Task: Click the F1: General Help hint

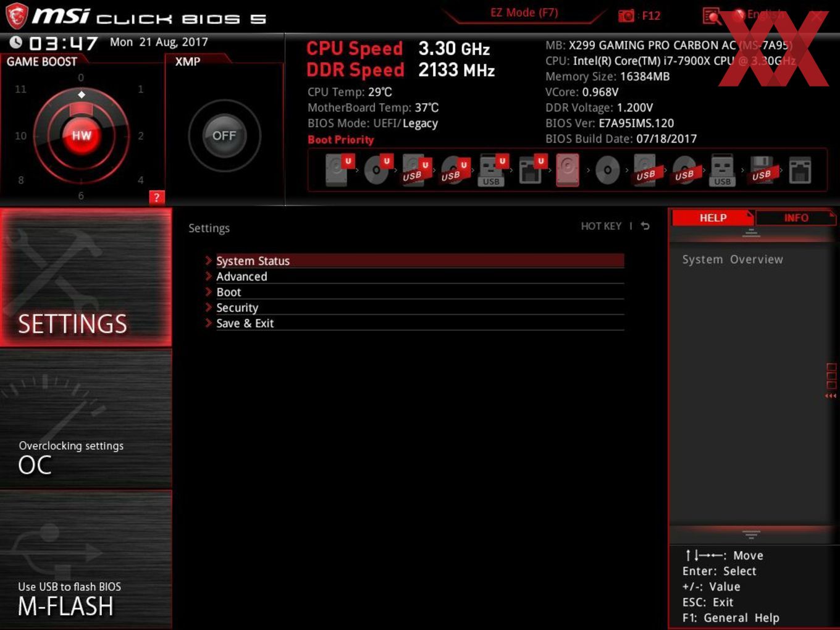Action: pyautogui.click(x=731, y=618)
